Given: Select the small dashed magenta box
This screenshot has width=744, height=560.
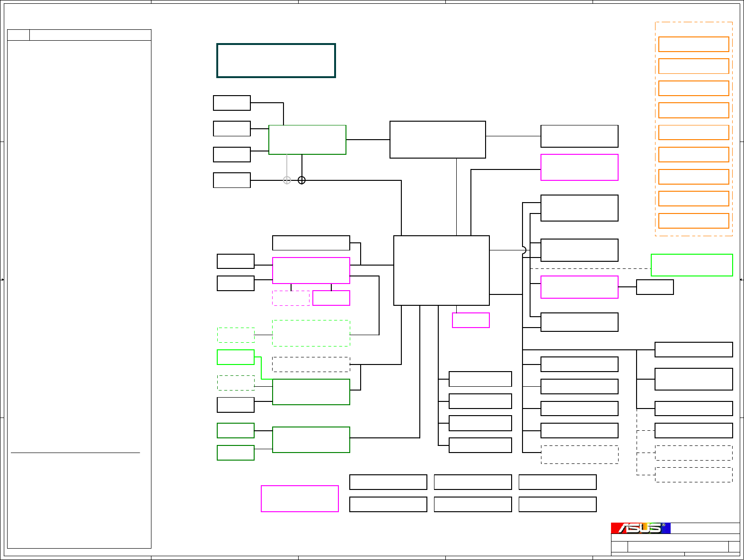Looking at the screenshot, I should pyautogui.click(x=291, y=298).
